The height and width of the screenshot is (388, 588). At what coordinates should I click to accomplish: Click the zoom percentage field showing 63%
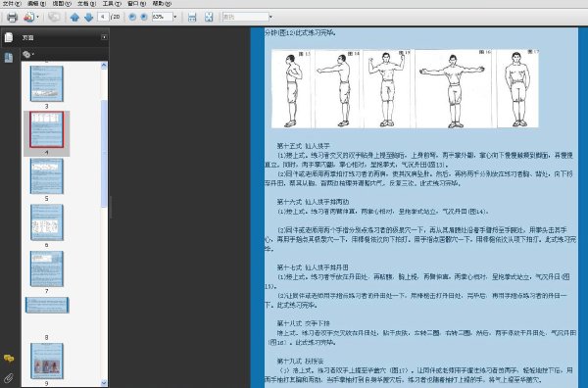pyautogui.click(x=162, y=17)
